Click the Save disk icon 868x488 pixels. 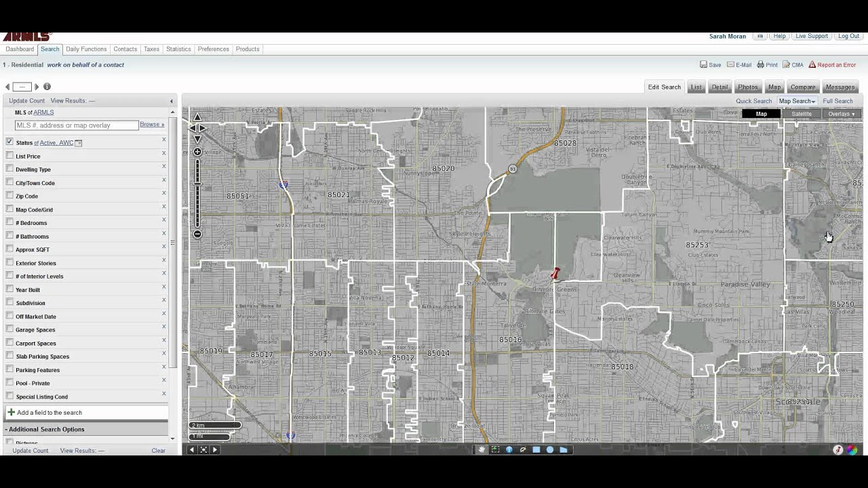(x=703, y=64)
